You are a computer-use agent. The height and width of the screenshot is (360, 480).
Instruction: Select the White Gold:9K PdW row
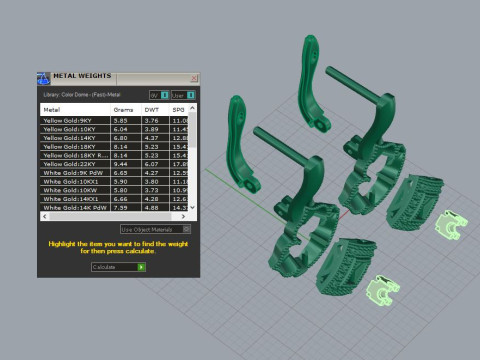(x=114, y=173)
